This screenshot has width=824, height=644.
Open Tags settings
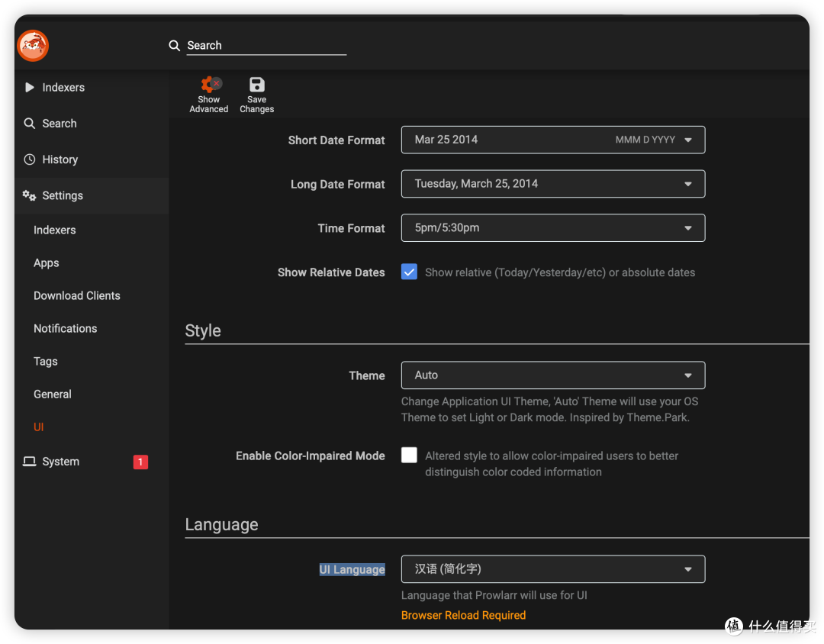(x=46, y=362)
